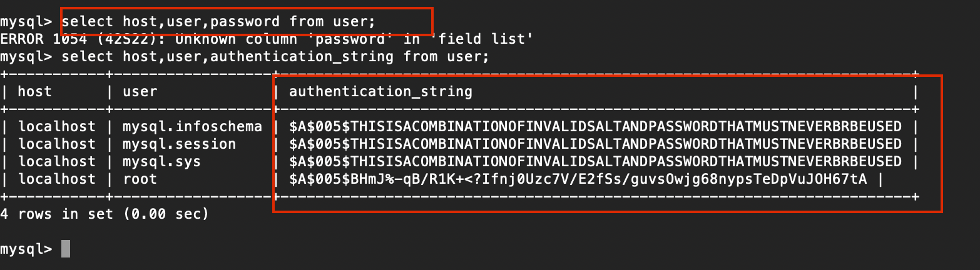The height and width of the screenshot is (270, 980).
Task: Click the first mysql> prompt at top
Action: [26, 22]
